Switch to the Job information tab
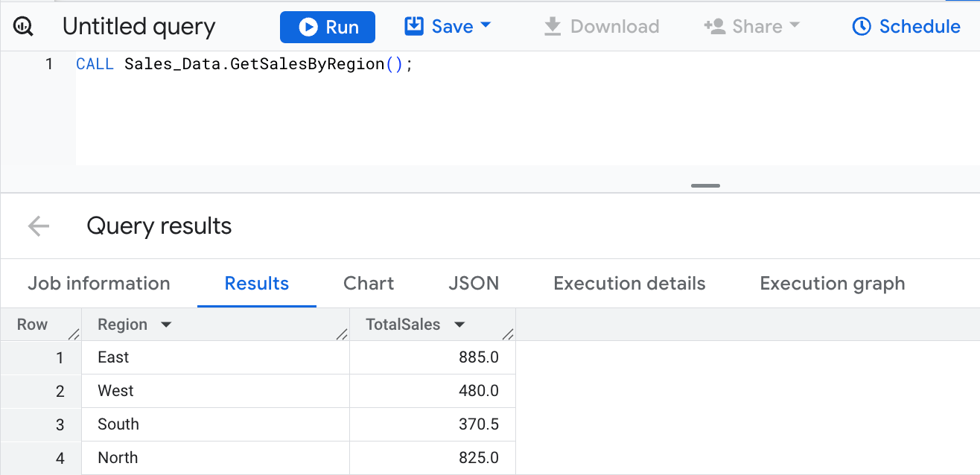Screen dimensions: 980x475 tap(99, 284)
